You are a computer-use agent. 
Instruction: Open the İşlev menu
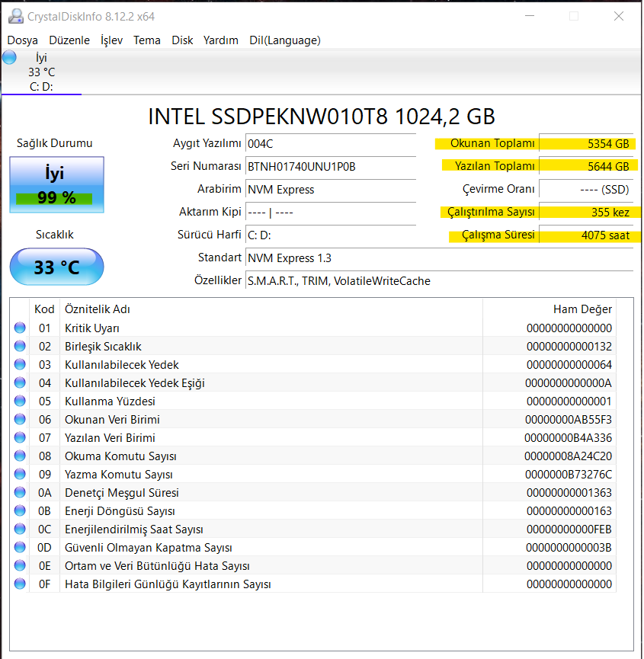[x=111, y=40]
